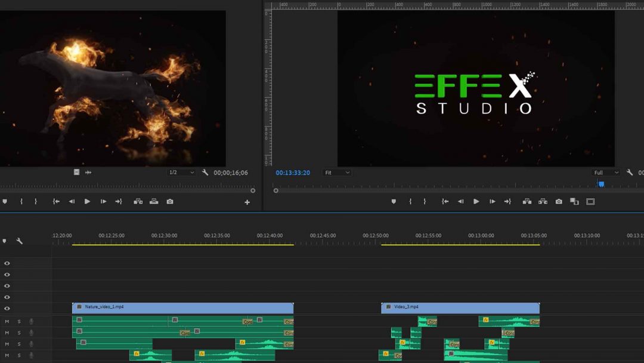Open the 1/2 zoom dropdown in the source monitor
The width and height of the screenshot is (644, 363).
(181, 173)
